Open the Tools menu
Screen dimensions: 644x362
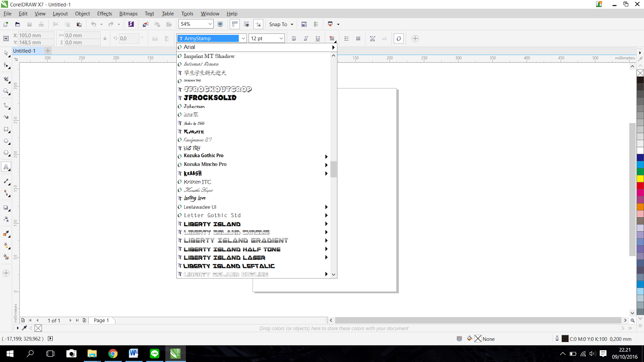[187, 14]
